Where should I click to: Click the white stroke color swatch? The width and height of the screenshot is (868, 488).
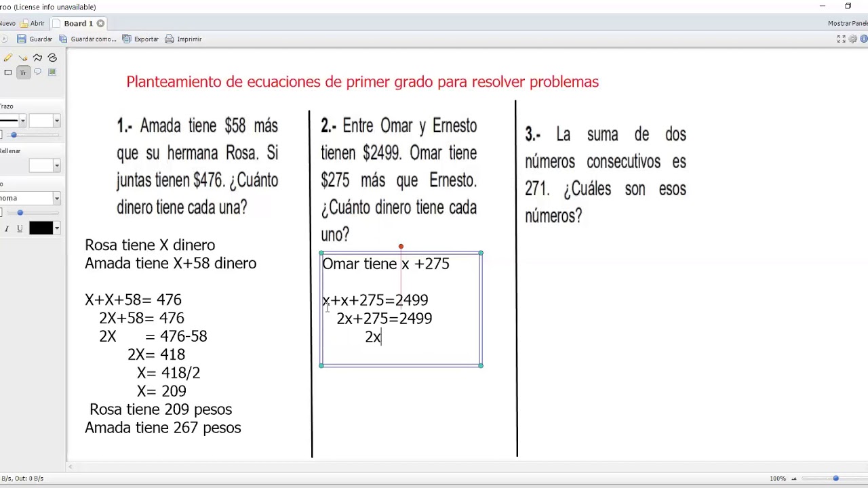41,121
